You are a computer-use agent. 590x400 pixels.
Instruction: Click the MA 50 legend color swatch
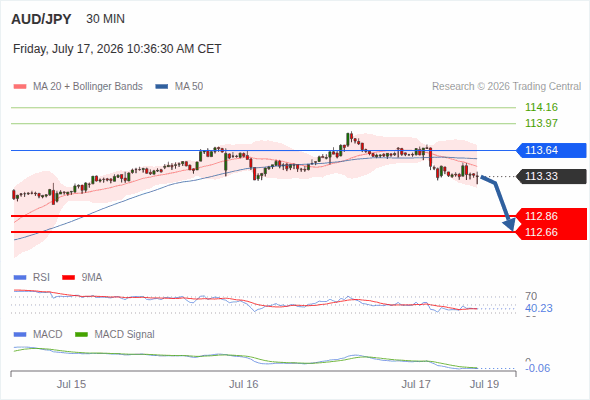pyautogui.click(x=162, y=87)
